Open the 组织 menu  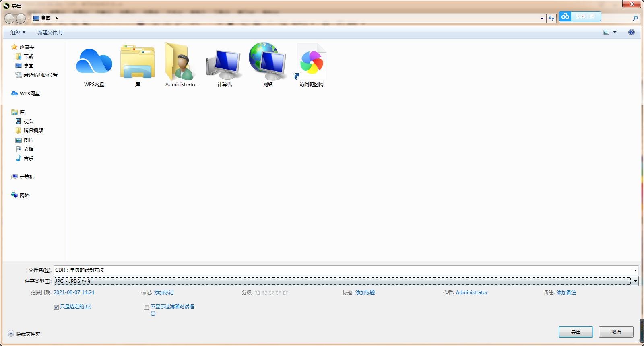tap(18, 32)
